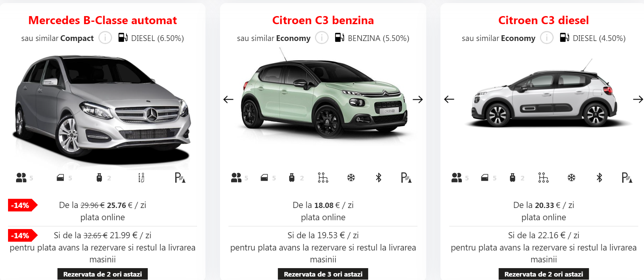Image resolution: width=644 pixels, height=280 pixels.
Task: Go to previous image of Citroen C3 diesel
Action: (x=449, y=100)
